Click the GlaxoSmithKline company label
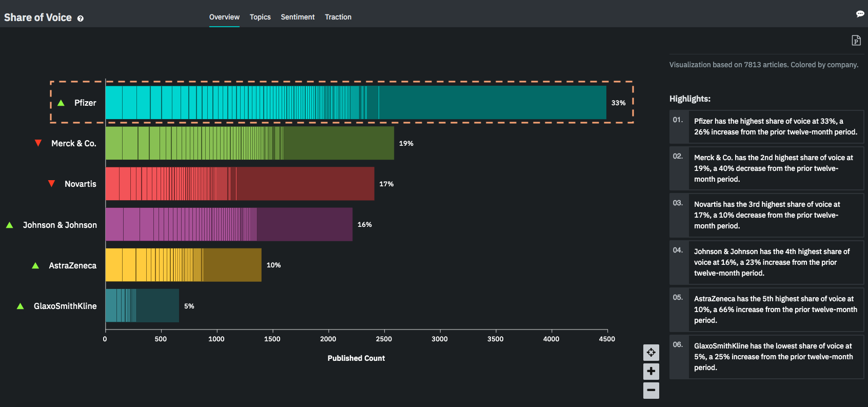This screenshot has height=407, width=868. 65,306
